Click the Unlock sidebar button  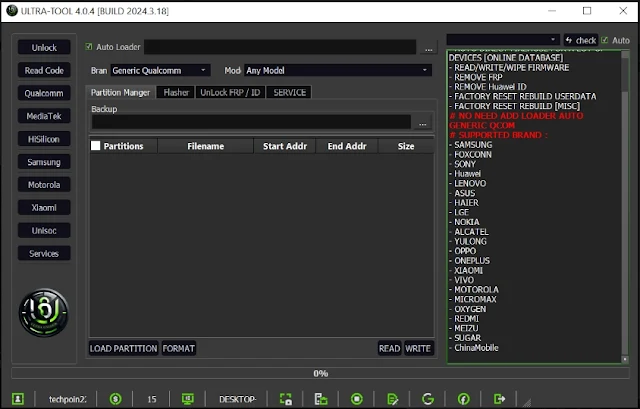[x=44, y=47]
